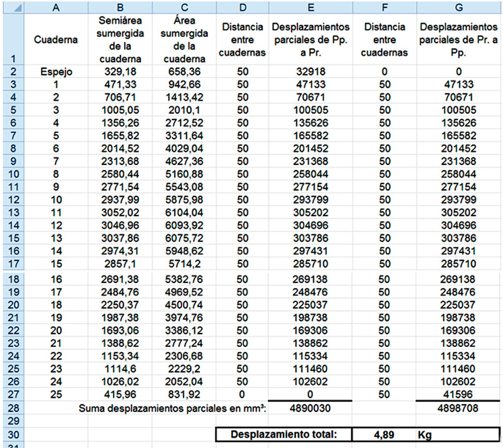Select column D header

[x=243, y=7]
